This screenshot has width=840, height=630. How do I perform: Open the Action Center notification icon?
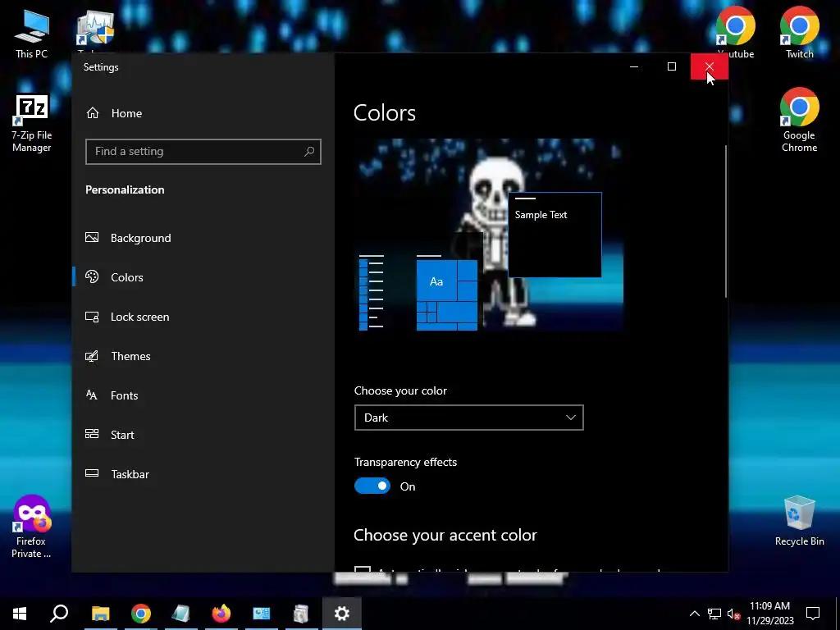coord(813,614)
